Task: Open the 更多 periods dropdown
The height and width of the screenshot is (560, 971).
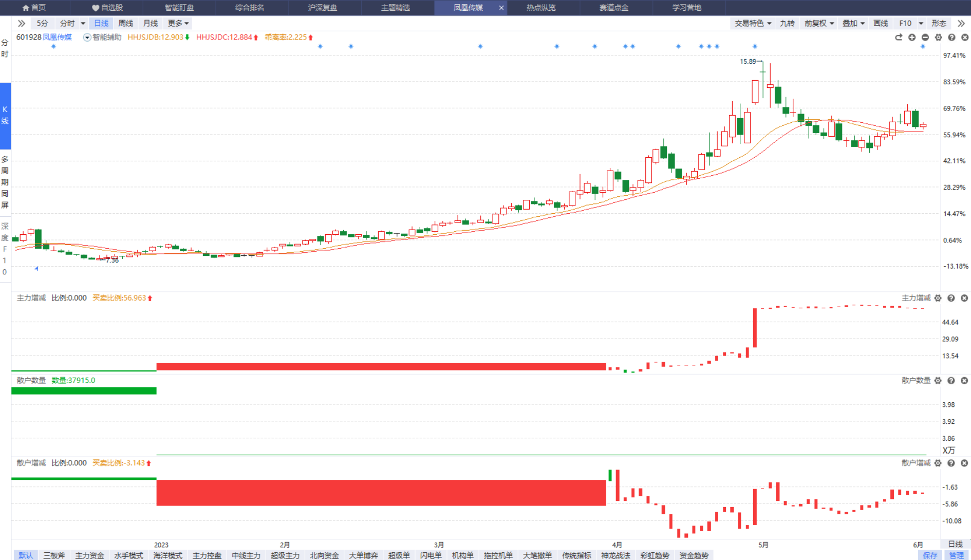Action: click(x=178, y=23)
